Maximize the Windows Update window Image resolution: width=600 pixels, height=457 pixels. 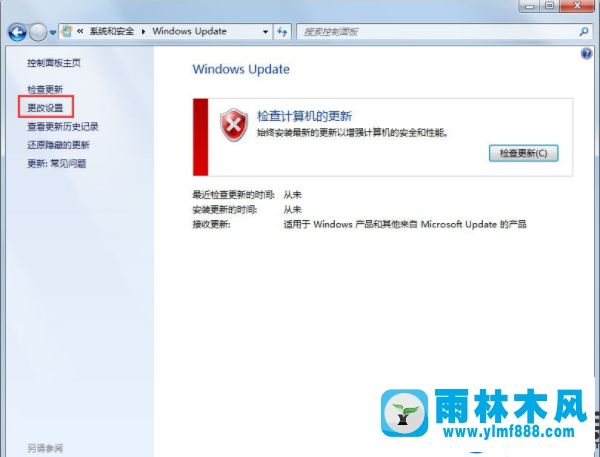click(549, 5)
